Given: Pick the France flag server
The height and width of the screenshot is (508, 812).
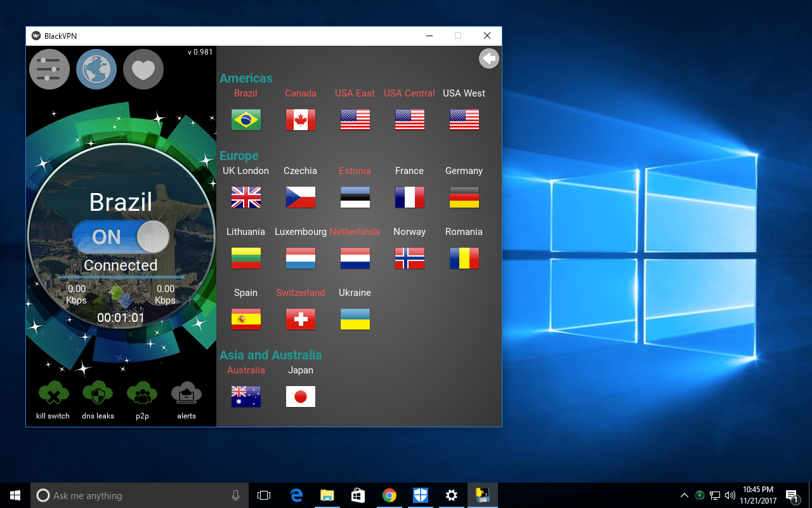Looking at the screenshot, I should [410, 197].
